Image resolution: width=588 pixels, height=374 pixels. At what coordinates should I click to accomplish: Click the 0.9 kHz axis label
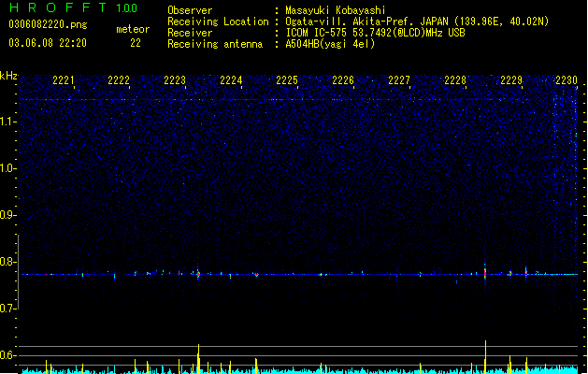pyautogui.click(x=7, y=215)
